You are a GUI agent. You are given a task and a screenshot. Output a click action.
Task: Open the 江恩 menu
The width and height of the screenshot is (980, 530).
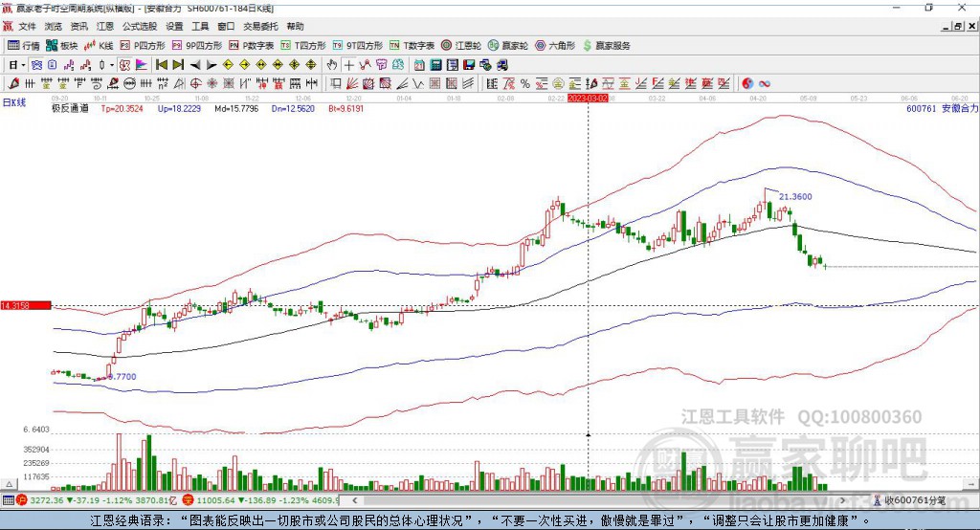105,26
